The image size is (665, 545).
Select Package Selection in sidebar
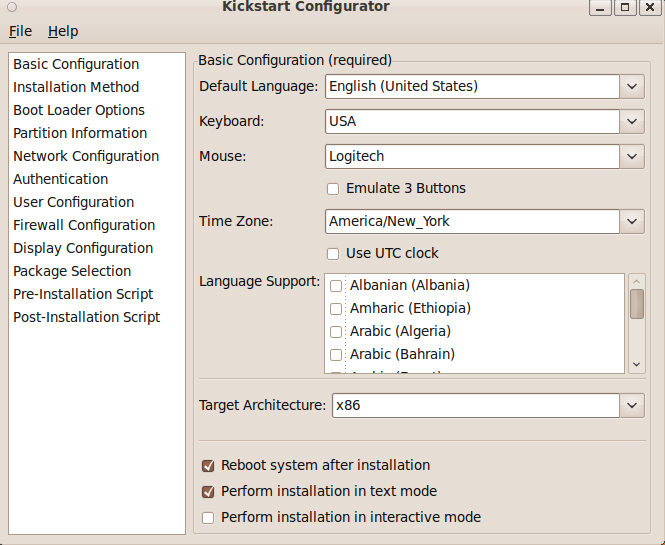[72, 271]
